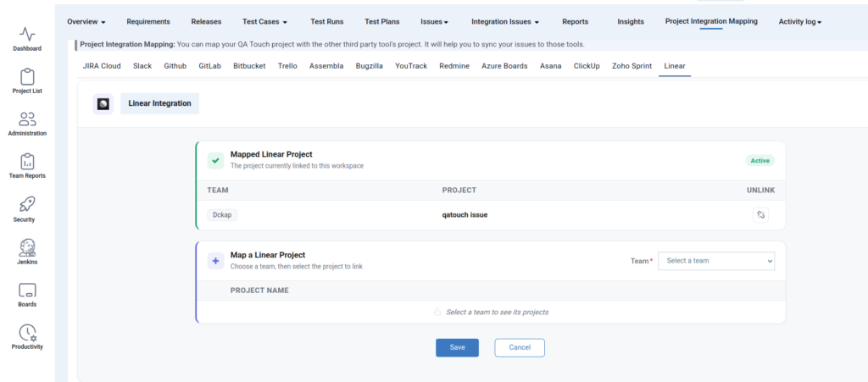Switch to the JIRA Cloud tab
The height and width of the screenshot is (382, 868).
(x=102, y=66)
